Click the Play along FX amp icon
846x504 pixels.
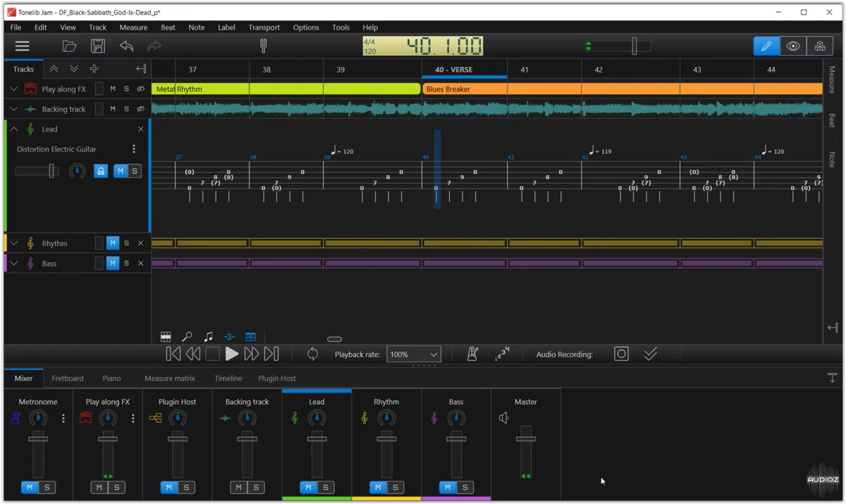point(30,89)
